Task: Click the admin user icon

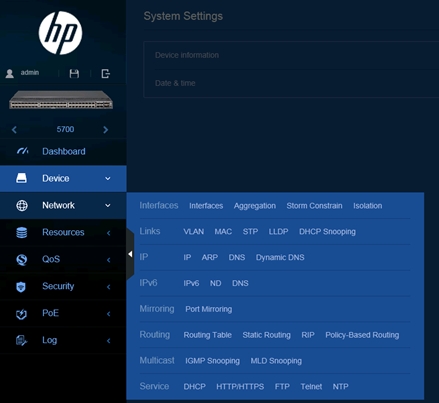Action: [10, 73]
